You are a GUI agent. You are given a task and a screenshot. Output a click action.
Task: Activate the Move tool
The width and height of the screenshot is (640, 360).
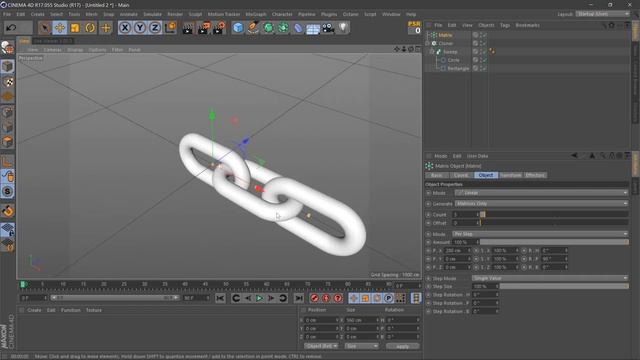(60, 28)
